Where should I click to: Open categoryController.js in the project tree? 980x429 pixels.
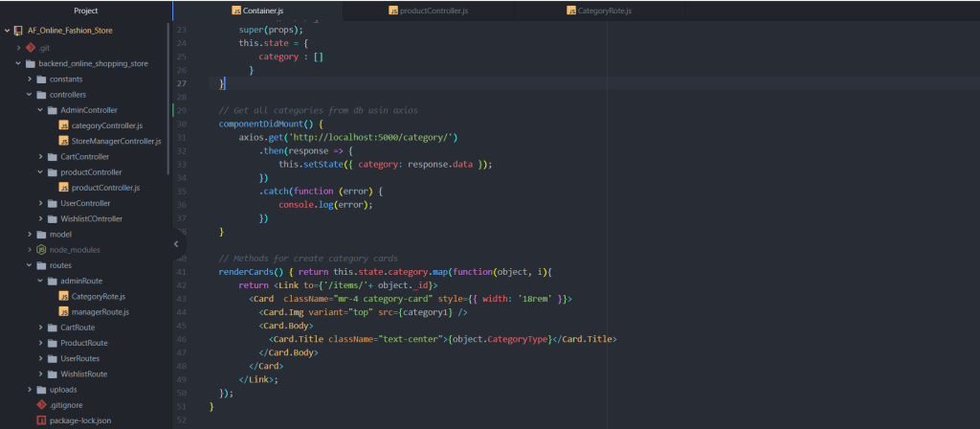(x=106, y=125)
